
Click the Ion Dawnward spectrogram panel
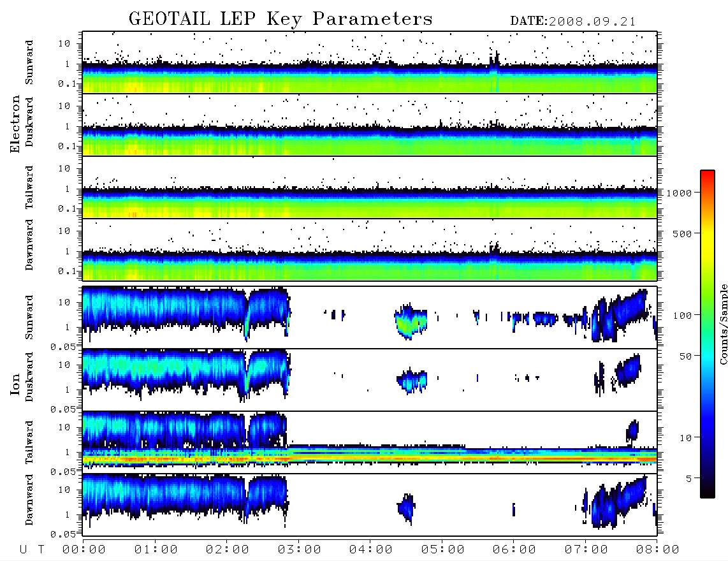point(370,504)
